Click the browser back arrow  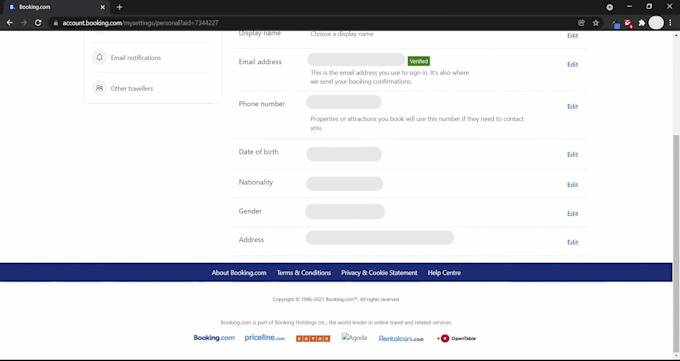[x=10, y=23]
